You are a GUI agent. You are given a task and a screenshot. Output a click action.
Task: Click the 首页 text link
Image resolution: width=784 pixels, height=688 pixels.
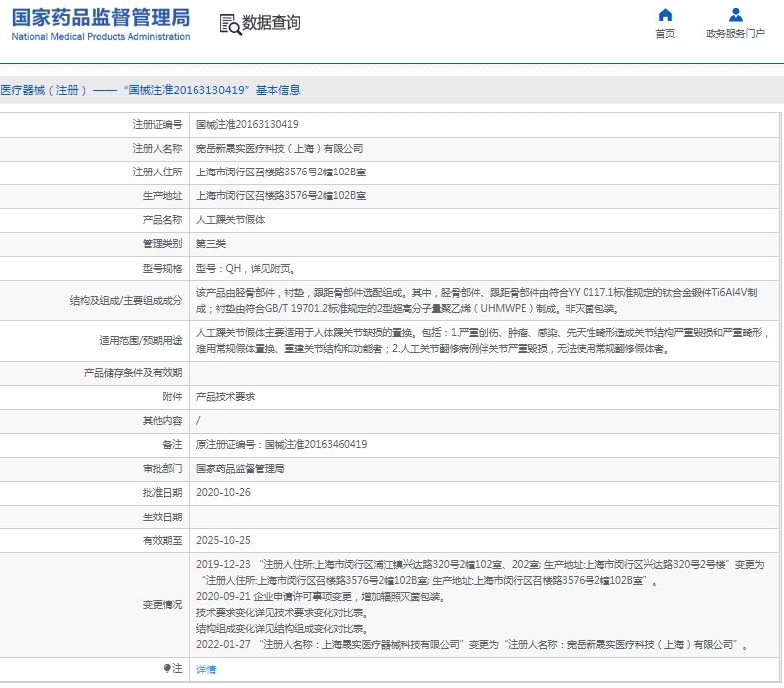click(x=665, y=34)
